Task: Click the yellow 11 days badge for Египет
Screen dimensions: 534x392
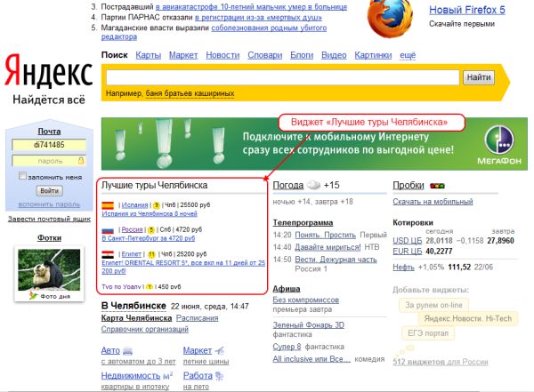Action: (151, 254)
